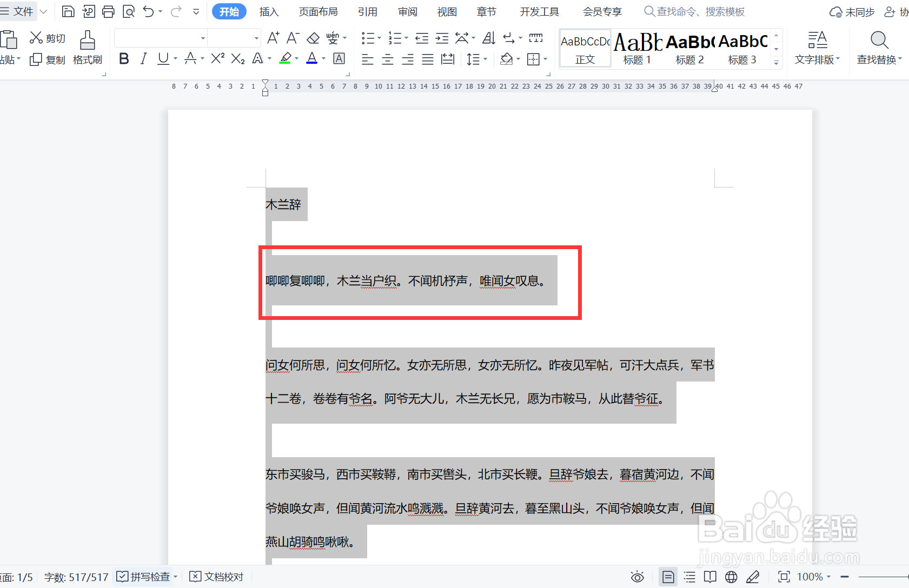Image resolution: width=909 pixels, height=588 pixels.
Task: Switch to page layout view
Action: tap(668, 577)
